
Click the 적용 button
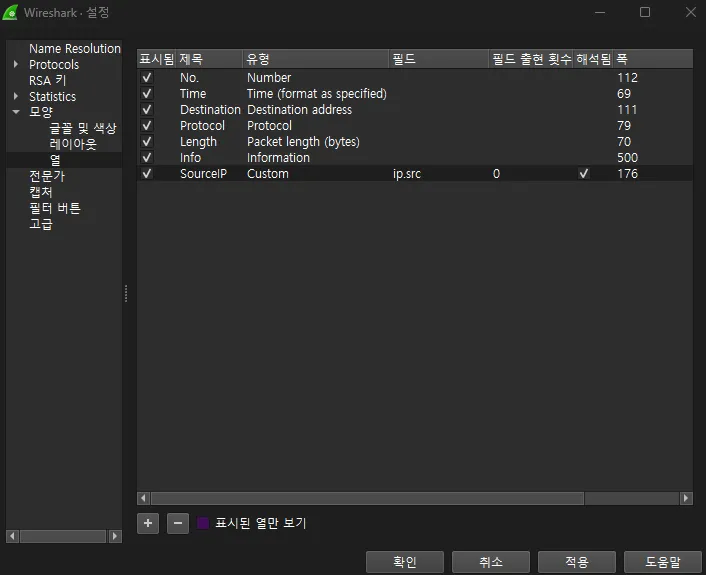[x=577, y=562]
